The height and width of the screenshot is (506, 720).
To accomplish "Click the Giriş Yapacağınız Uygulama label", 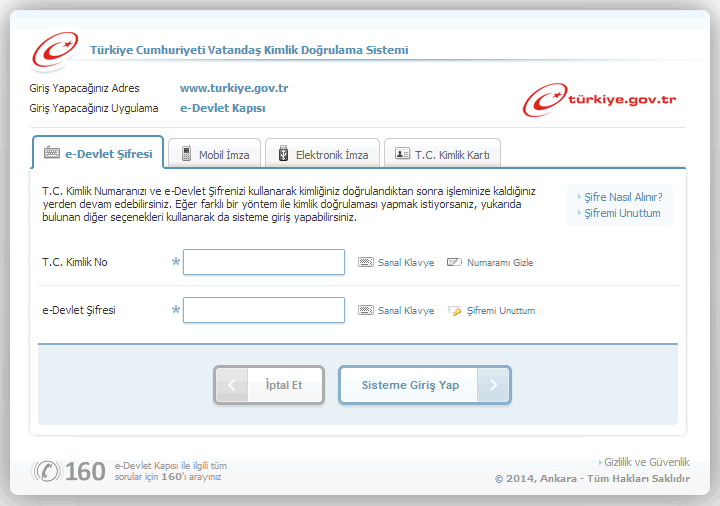I will click(x=94, y=108).
